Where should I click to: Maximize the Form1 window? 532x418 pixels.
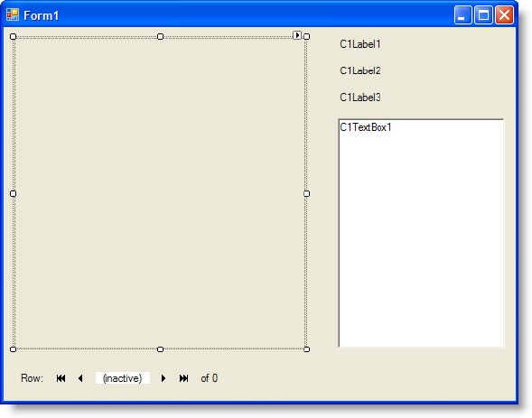coord(483,15)
